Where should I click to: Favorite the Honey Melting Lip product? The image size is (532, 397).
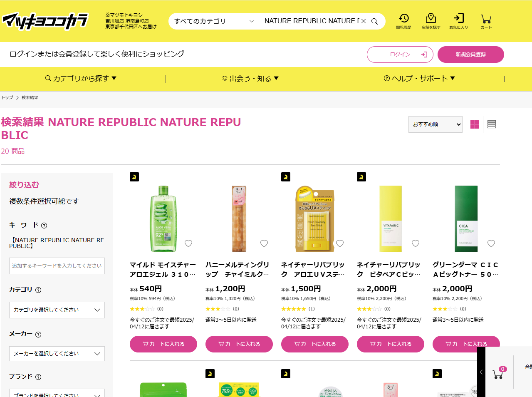264,243
